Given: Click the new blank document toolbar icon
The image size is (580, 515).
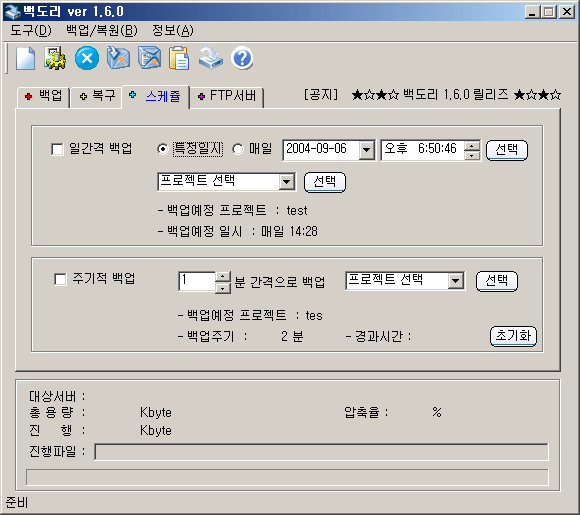Looking at the screenshot, I should point(25,58).
